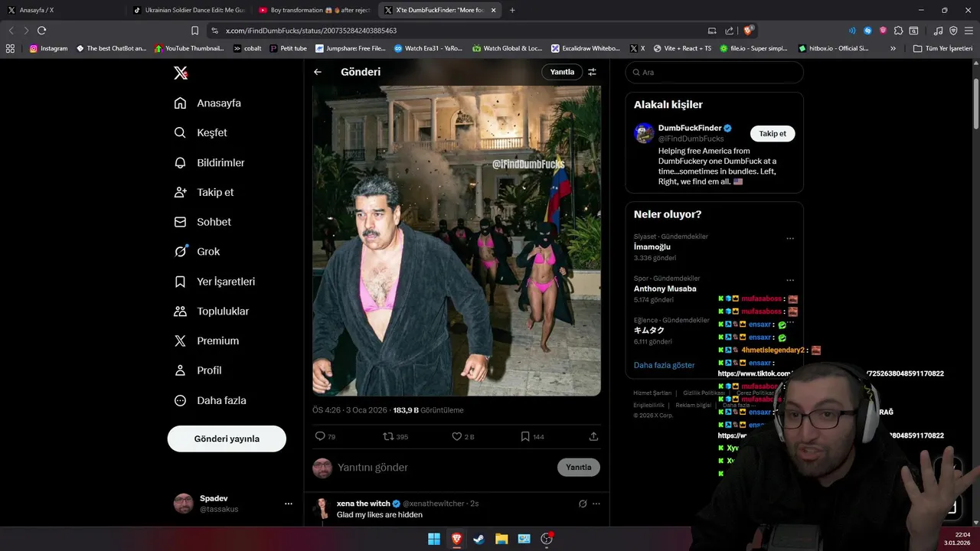Open Takip et in the sidebar
Viewport: 980px width, 551px height.
point(204,192)
